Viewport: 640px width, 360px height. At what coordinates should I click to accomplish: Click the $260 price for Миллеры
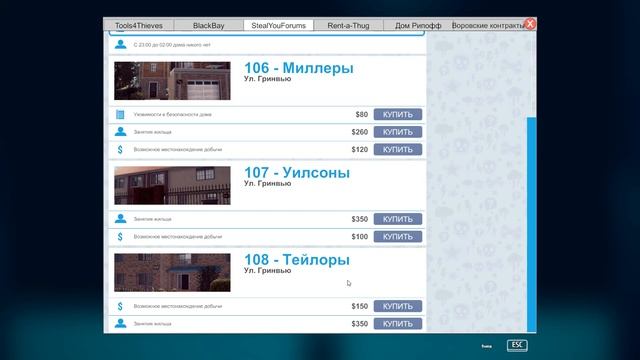tap(360, 132)
